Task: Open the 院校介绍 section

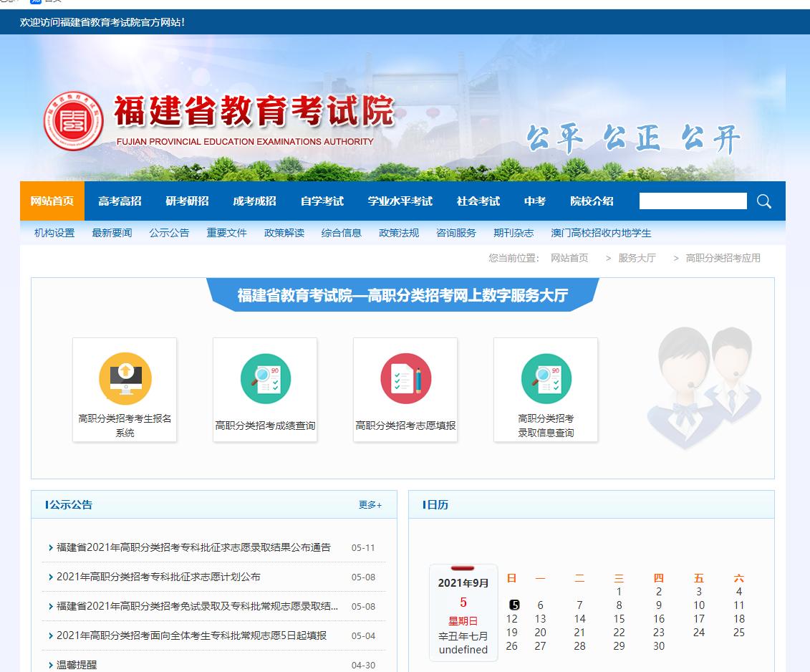Action: point(591,201)
